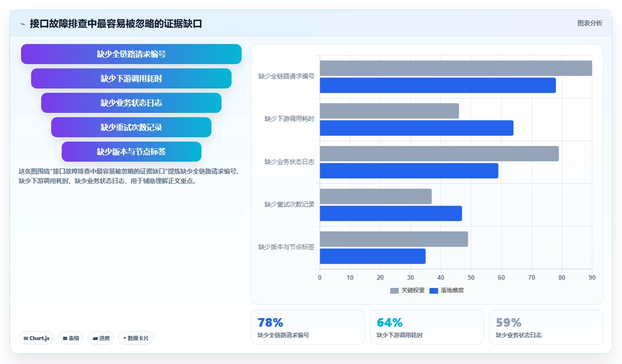Click the 进度 tag chip
Image resolution: width=622 pixels, height=364 pixels.
[101, 338]
